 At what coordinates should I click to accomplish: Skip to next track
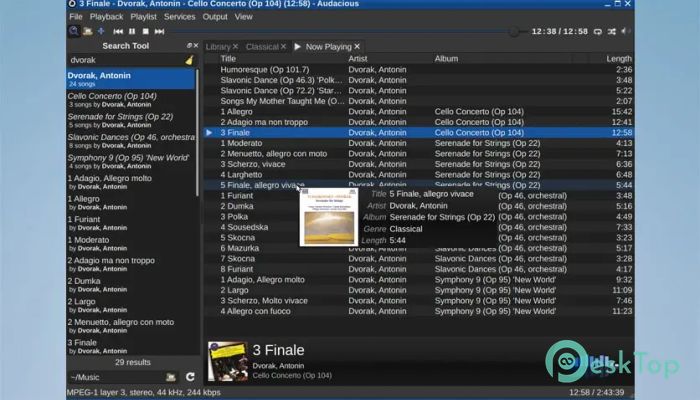(x=159, y=31)
